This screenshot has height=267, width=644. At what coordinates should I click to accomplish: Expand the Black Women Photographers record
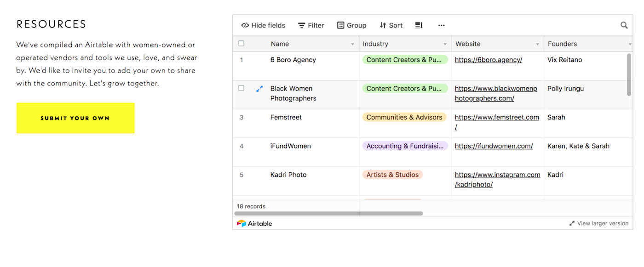pyautogui.click(x=259, y=89)
